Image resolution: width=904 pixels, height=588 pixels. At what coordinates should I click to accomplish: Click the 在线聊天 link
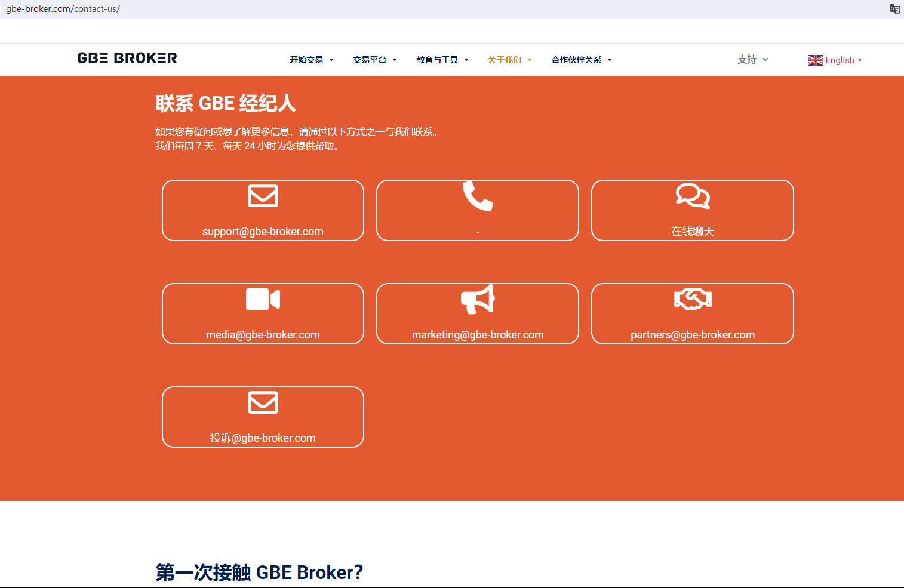pyautogui.click(x=693, y=232)
